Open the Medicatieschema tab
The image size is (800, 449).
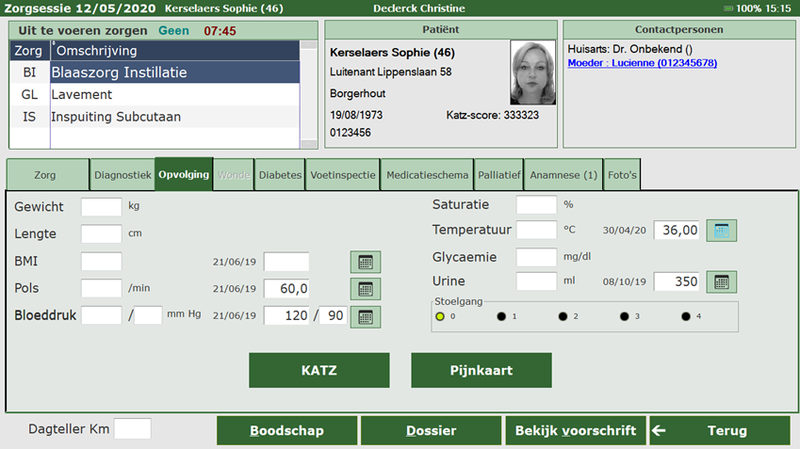pos(428,175)
